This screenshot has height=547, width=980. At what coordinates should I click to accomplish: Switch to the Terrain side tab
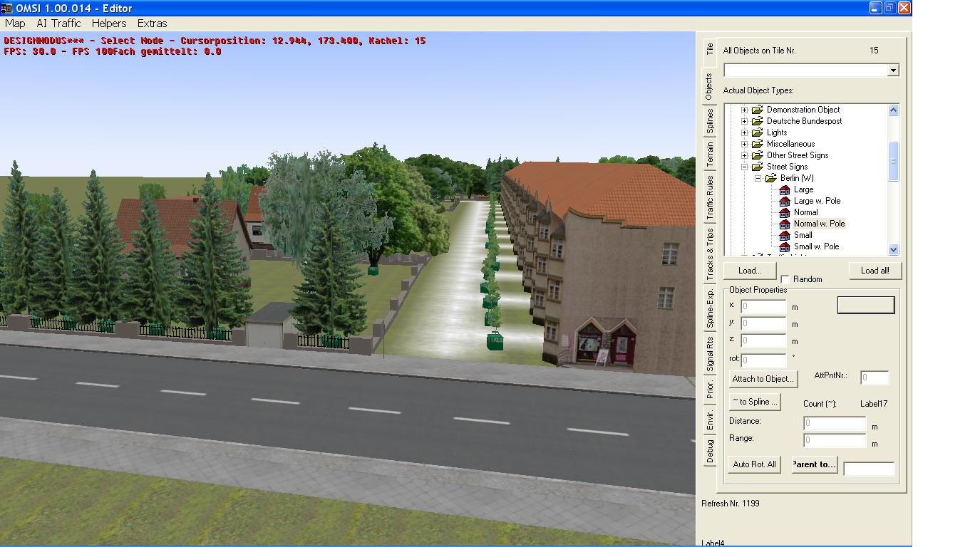[x=710, y=155]
